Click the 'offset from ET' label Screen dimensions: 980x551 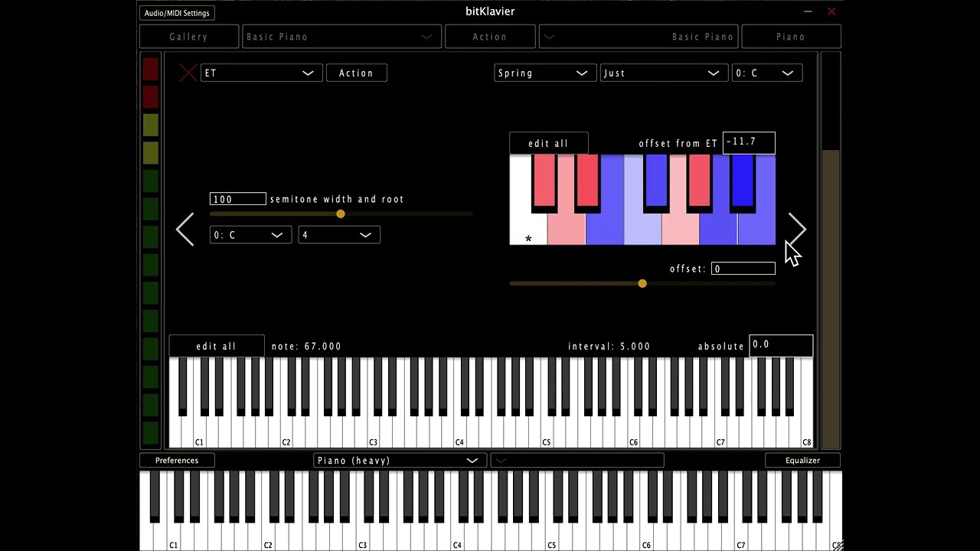point(678,144)
